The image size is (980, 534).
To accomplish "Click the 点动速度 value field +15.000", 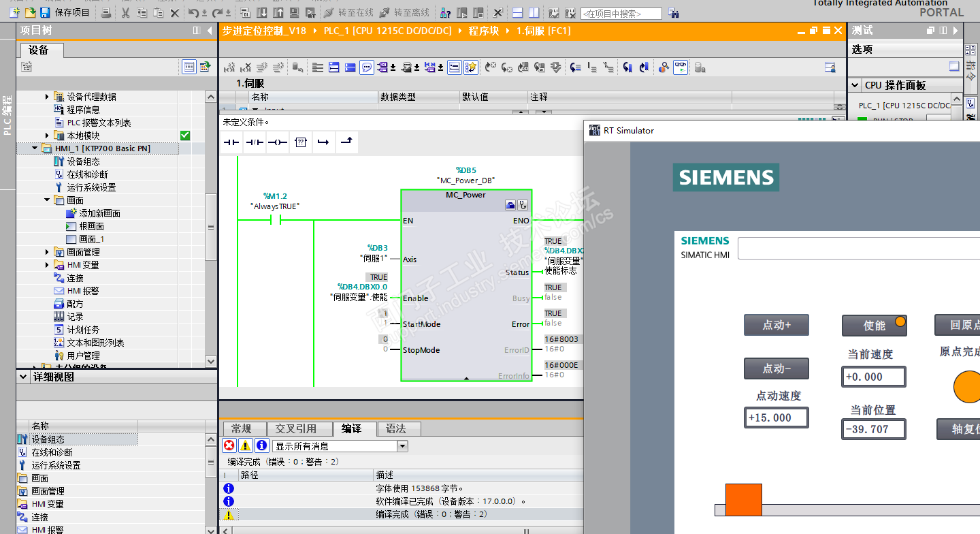I will [777, 418].
